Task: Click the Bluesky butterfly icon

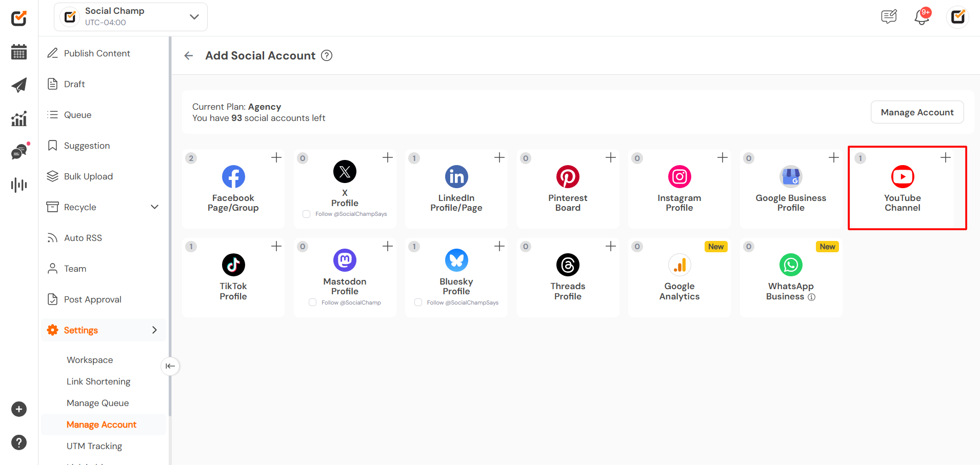Action: point(456,260)
